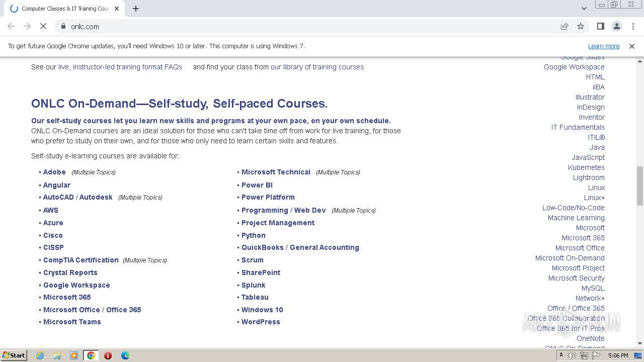The width and height of the screenshot is (644, 362).
Task: Open MySQL sidebar link
Action: coord(593,288)
